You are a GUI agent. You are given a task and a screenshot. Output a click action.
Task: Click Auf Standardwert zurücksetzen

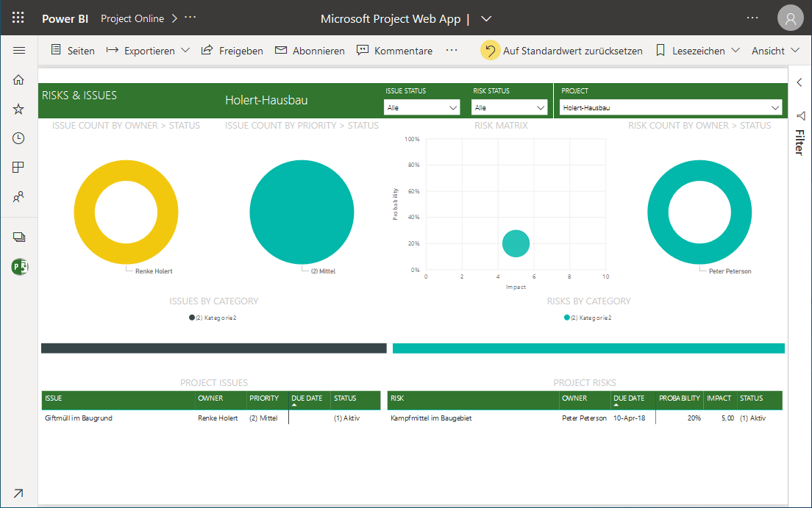(x=562, y=50)
